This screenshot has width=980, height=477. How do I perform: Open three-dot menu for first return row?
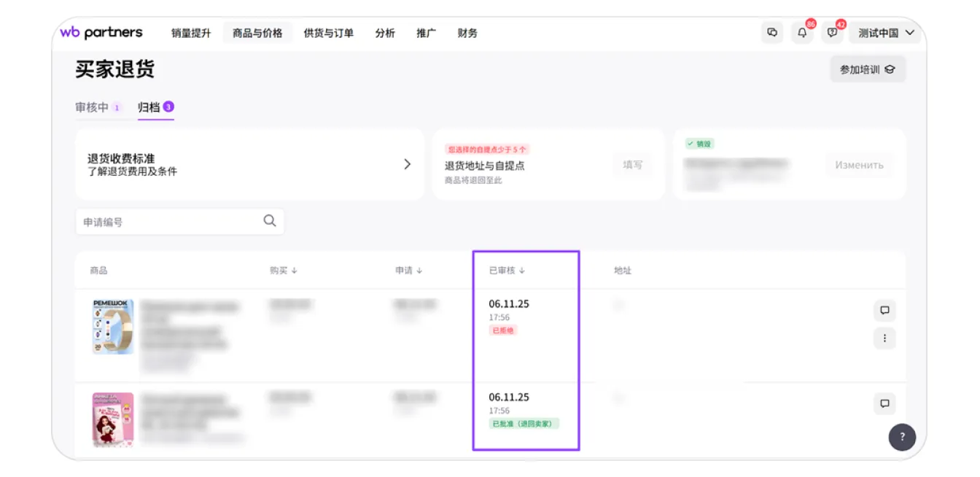point(884,338)
